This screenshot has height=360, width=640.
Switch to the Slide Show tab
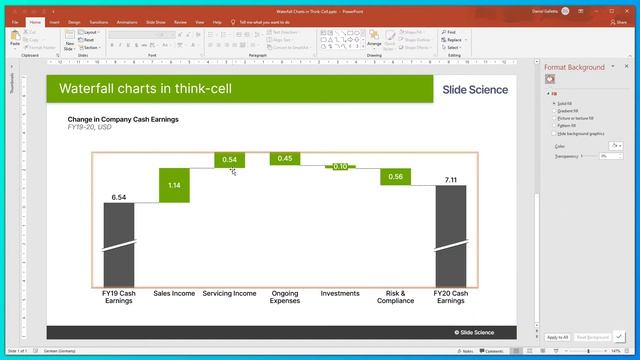156,22
